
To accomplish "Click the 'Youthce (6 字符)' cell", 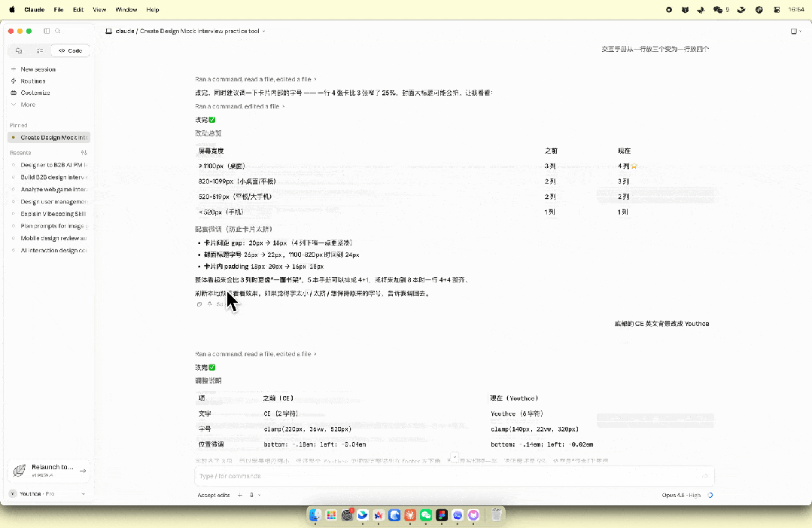I will (517, 414).
